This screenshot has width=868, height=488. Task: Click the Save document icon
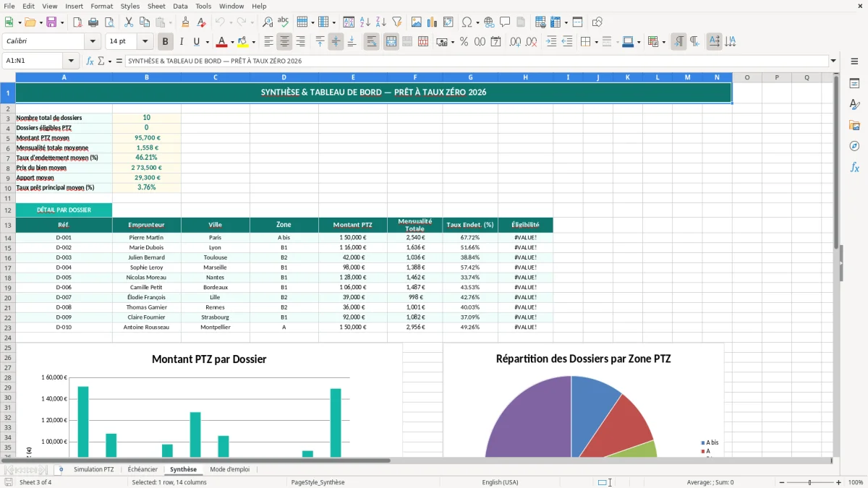click(51, 22)
